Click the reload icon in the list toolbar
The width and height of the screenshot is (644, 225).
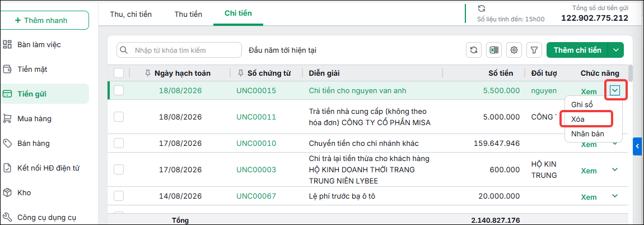(x=474, y=50)
